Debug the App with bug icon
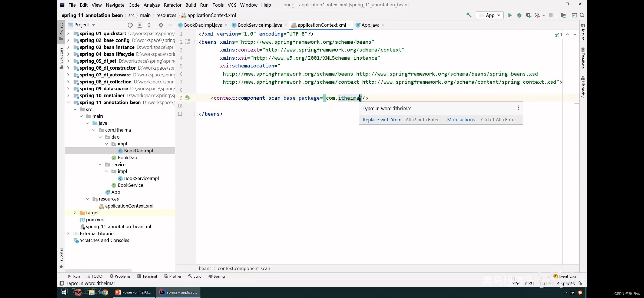This screenshot has width=644, height=298. coord(519,15)
